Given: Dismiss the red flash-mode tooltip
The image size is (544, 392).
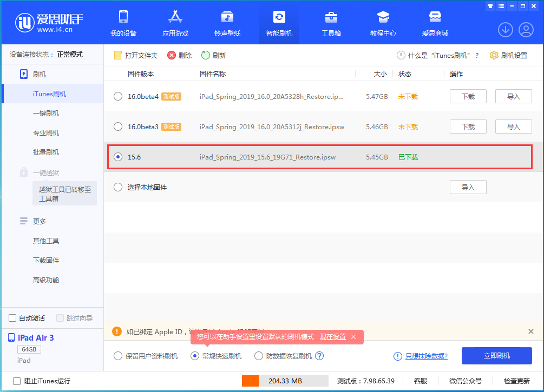Looking at the screenshot, I should pos(353,337).
